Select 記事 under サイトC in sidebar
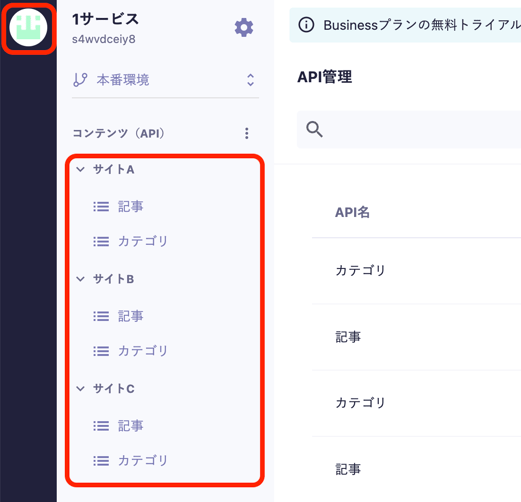 (130, 426)
